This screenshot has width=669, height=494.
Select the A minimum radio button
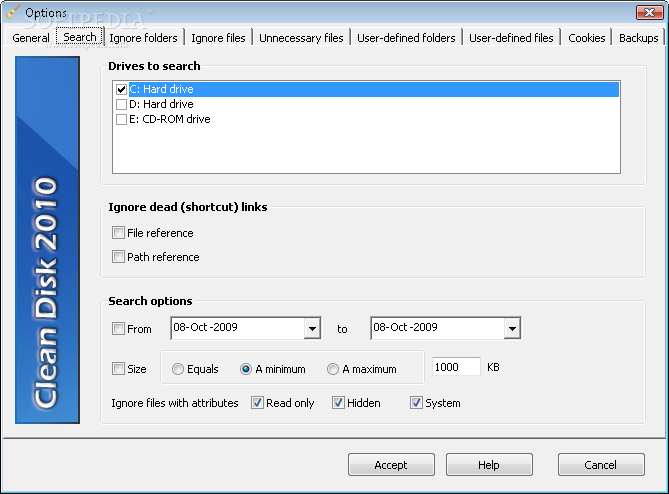click(x=246, y=369)
